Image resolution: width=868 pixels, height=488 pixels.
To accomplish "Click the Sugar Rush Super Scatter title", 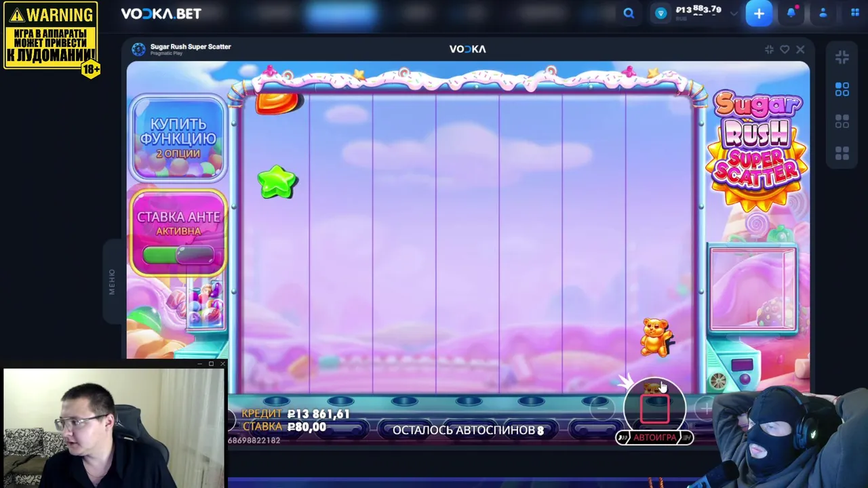I will point(191,47).
